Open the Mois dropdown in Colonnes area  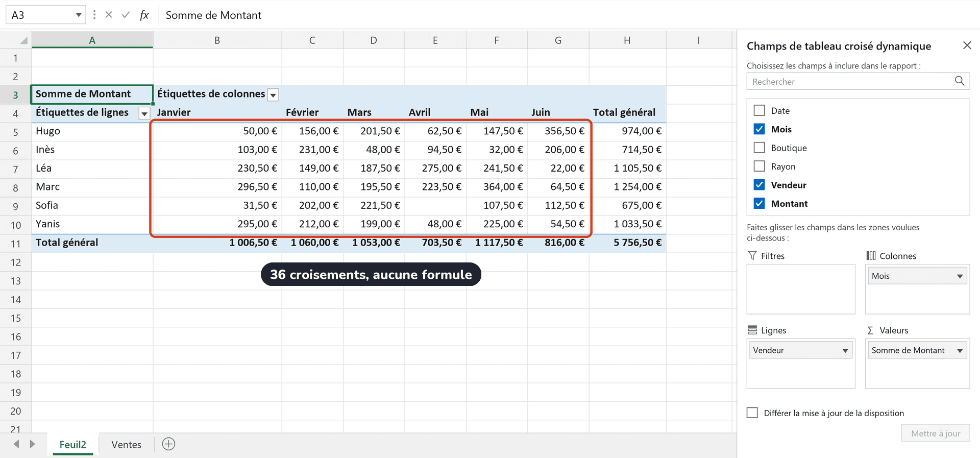point(960,276)
